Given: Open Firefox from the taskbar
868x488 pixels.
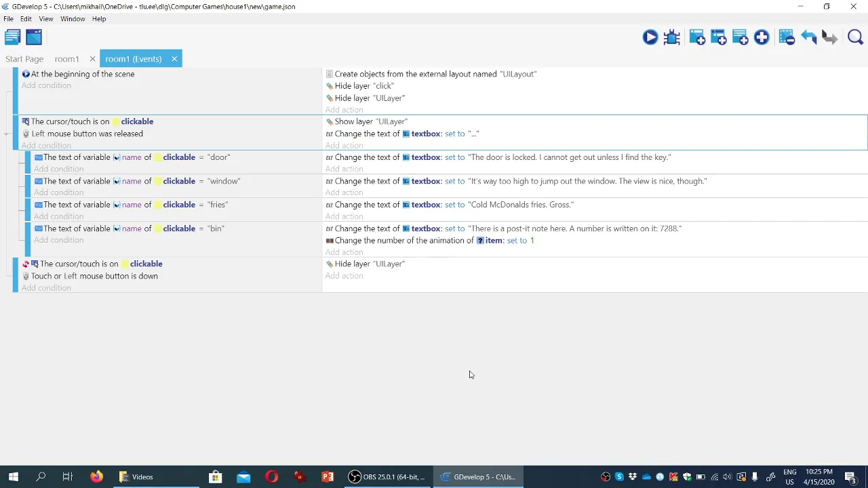Looking at the screenshot, I should 96,477.
